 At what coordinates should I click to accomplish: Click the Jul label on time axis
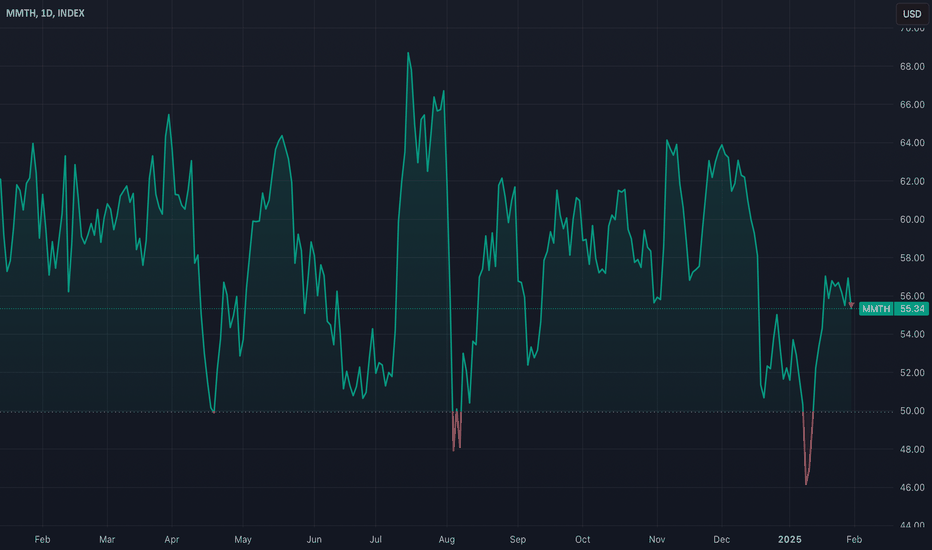(x=375, y=539)
